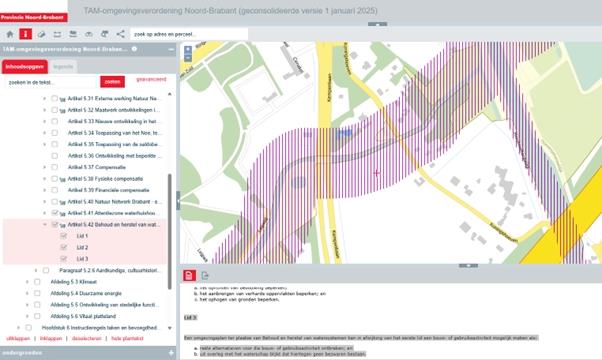602x360 pixels.
Task: Click tree scroll-up arrow
Action: [170, 94]
